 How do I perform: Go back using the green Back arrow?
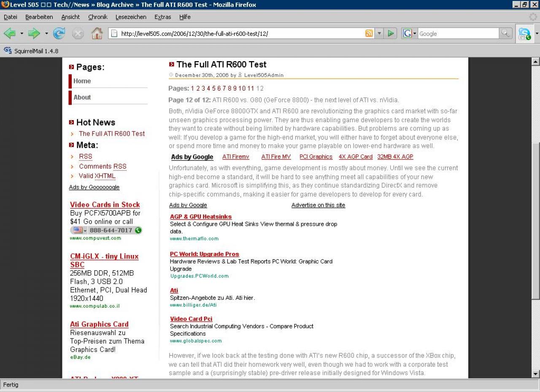(9, 33)
